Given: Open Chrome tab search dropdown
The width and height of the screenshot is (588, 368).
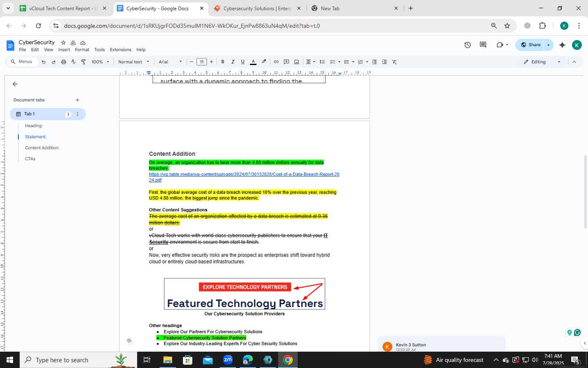Looking at the screenshot, I should coord(8,8).
